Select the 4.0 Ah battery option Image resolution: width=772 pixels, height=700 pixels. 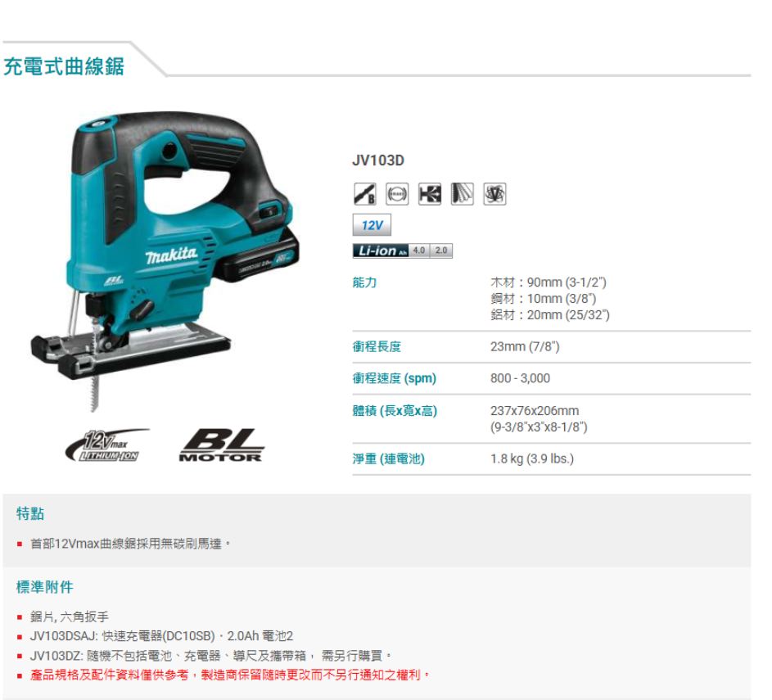[419, 251]
